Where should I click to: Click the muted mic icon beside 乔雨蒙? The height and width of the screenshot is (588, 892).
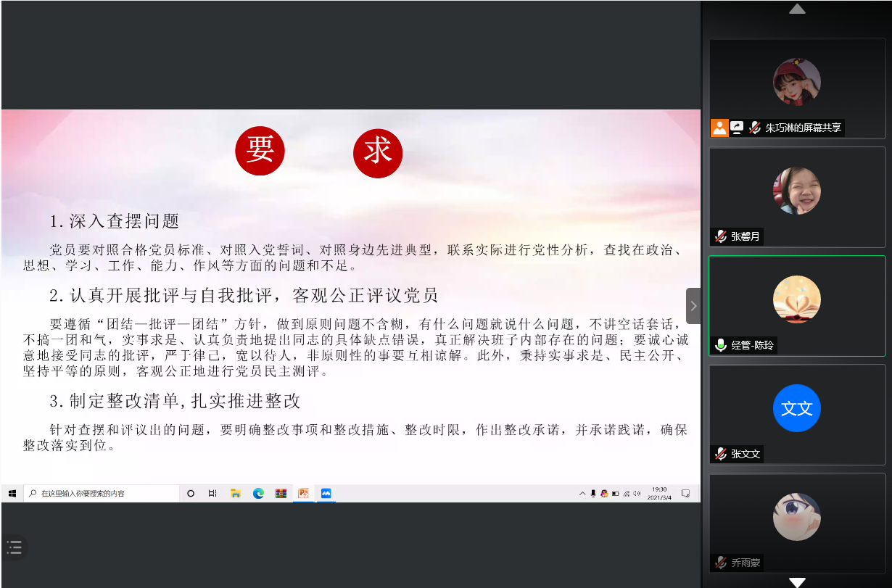[720, 563]
